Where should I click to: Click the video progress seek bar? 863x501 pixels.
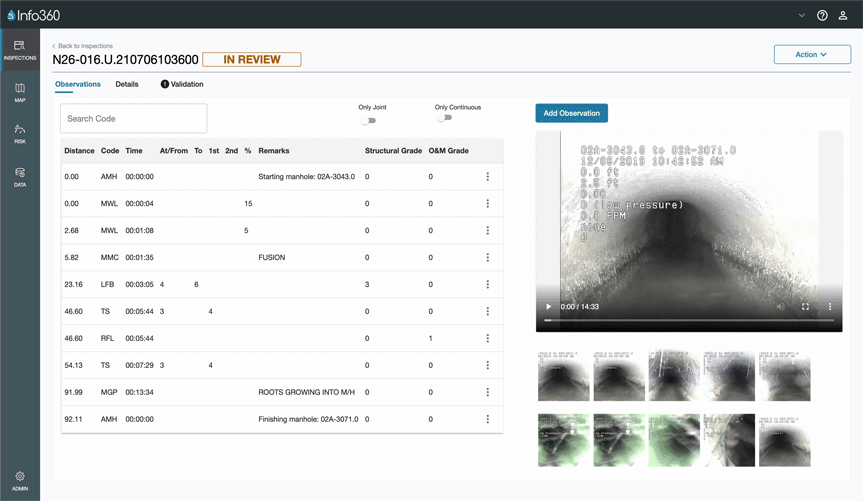pos(688,320)
